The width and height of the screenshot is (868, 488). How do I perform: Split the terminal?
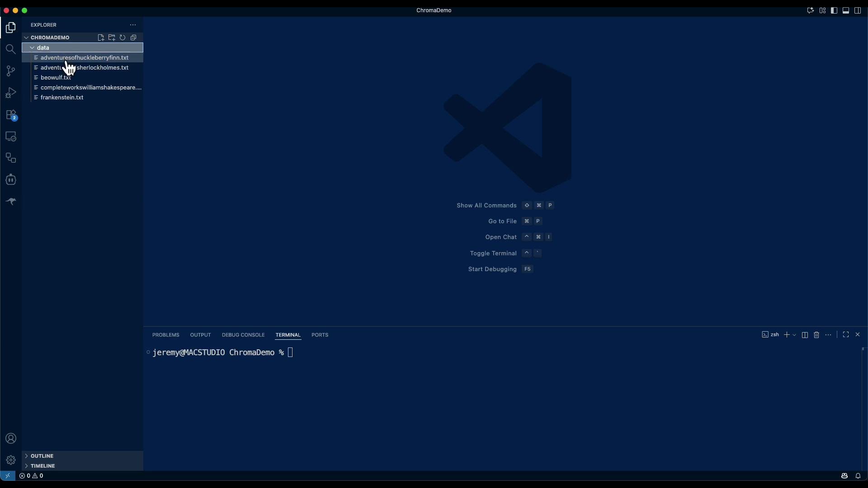(805, 335)
